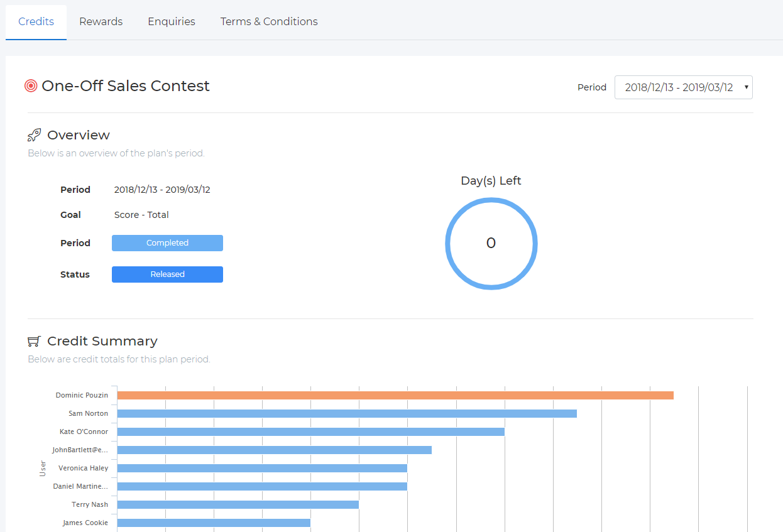Click the Released status badge
The height and width of the screenshot is (532, 783).
click(x=167, y=274)
